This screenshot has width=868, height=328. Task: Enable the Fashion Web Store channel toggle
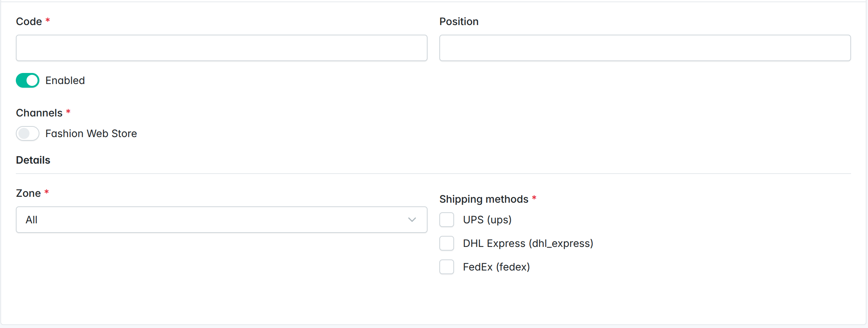click(x=28, y=133)
